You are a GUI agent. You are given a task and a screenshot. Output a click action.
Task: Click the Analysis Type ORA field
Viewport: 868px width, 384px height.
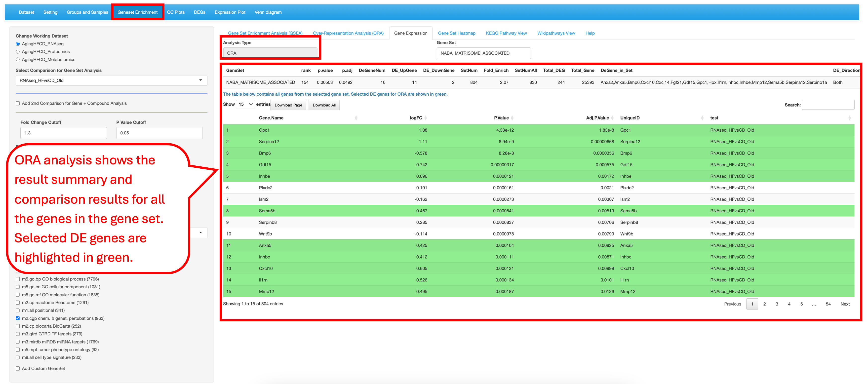pos(270,53)
